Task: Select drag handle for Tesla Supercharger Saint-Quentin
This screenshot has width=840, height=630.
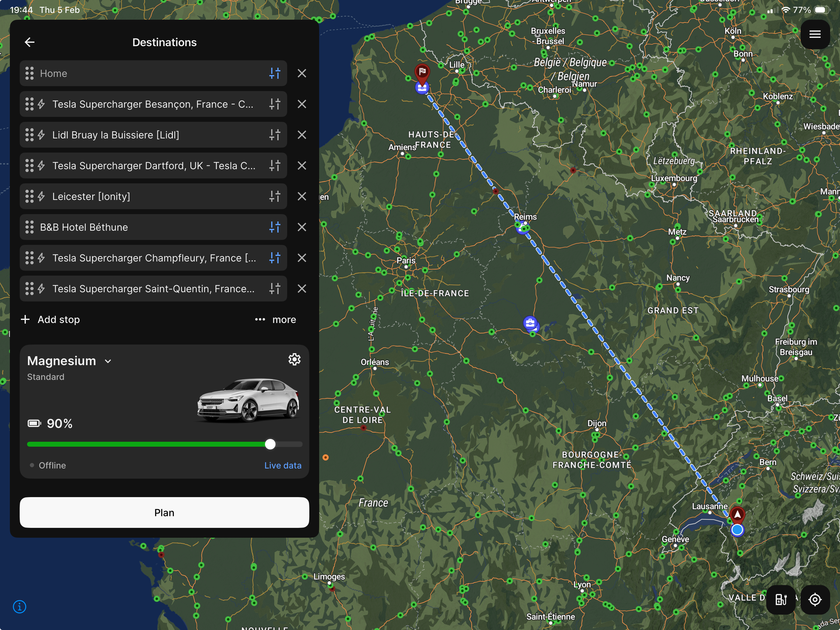Action: (29, 289)
